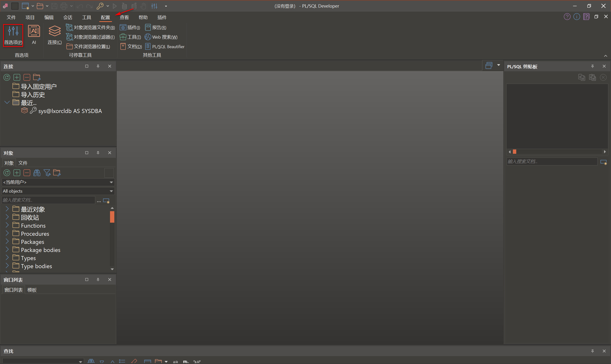The height and width of the screenshot is (364, 611).
Task: Click the filter icon in 对象 panel
Action: coord(47,173)
